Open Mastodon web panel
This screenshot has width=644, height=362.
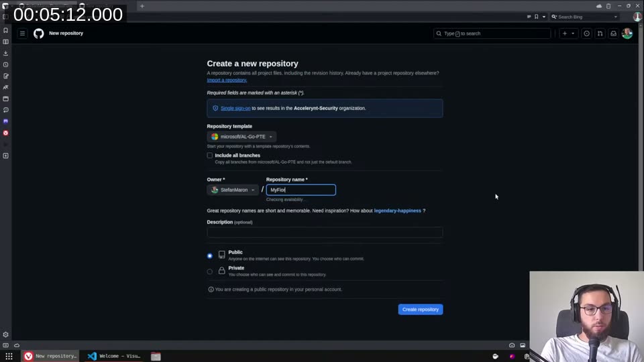click(6, 121)
